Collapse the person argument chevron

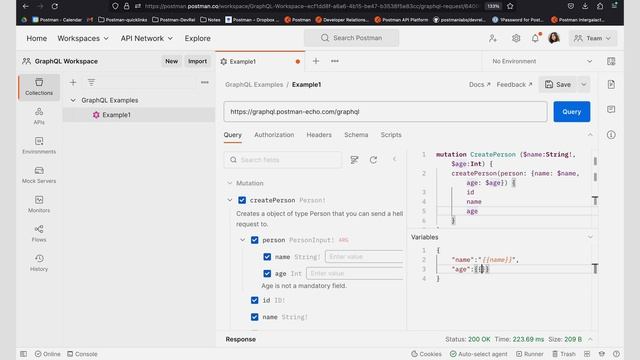tap(242, 240)
